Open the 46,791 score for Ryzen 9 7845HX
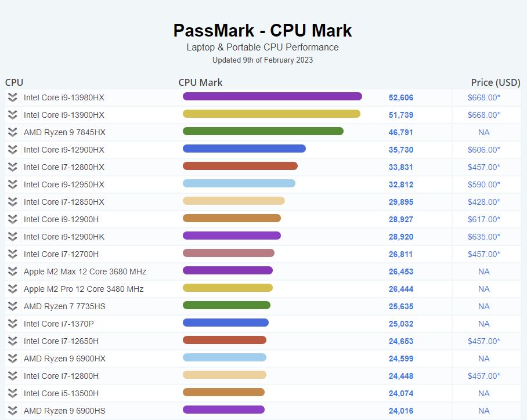 click(x=401, y=132)
